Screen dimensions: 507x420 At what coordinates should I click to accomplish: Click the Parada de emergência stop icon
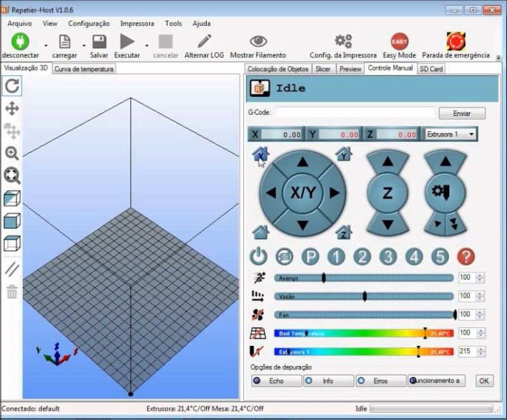(455, 42)
